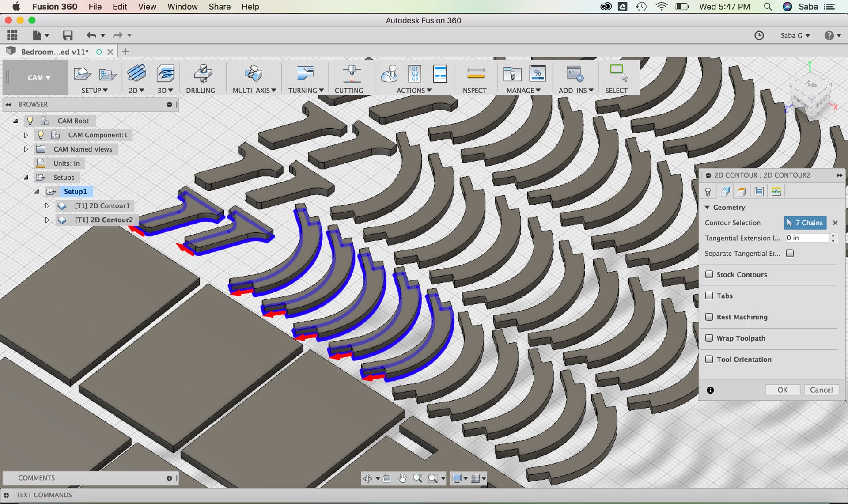Click the Save icon in the toolbar
The height and width of the screenshot is (504, 848).
click(68, 35)
